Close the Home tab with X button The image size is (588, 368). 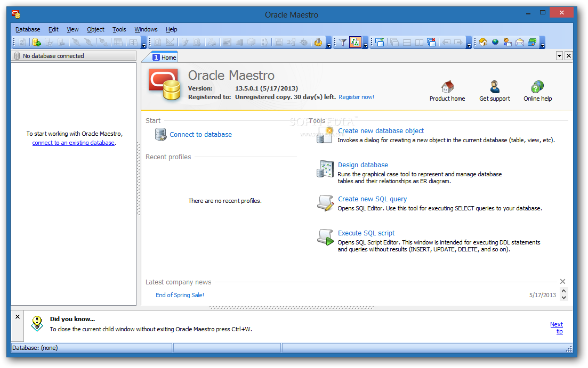569,56
